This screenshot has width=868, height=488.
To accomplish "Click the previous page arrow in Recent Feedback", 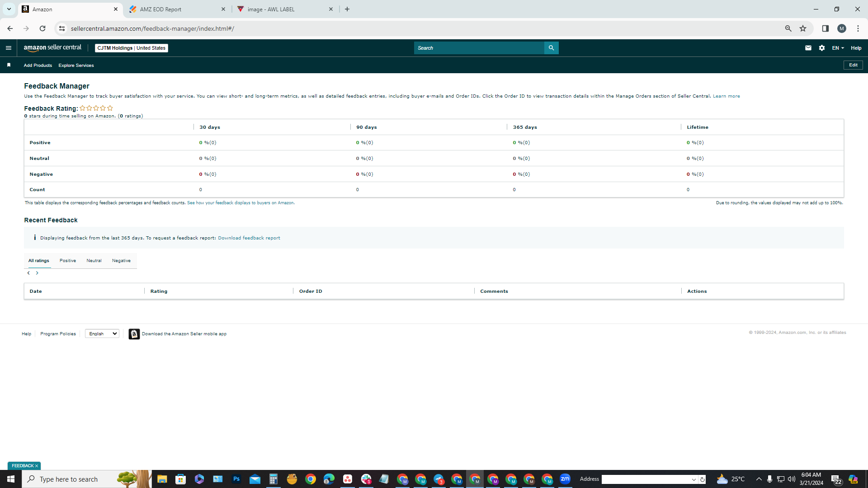I will [28, 273].
